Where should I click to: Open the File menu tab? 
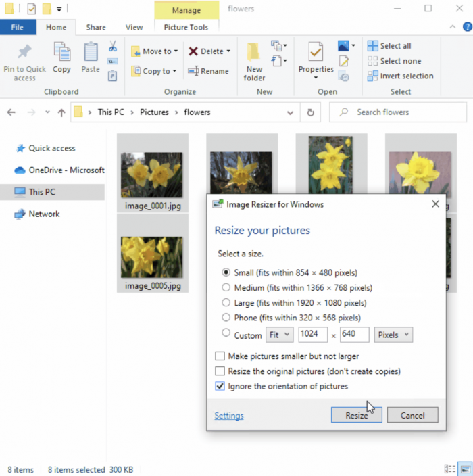(x=18, y=28)
